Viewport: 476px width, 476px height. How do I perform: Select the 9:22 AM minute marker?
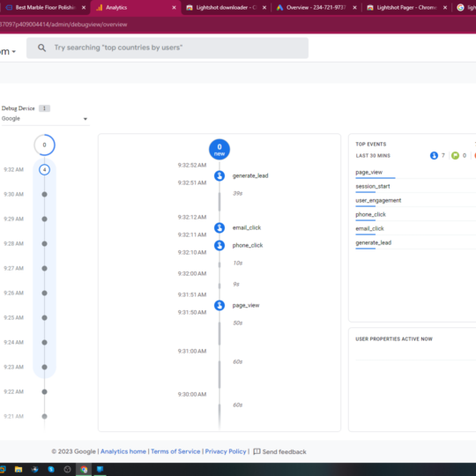[x=44, y=391]
